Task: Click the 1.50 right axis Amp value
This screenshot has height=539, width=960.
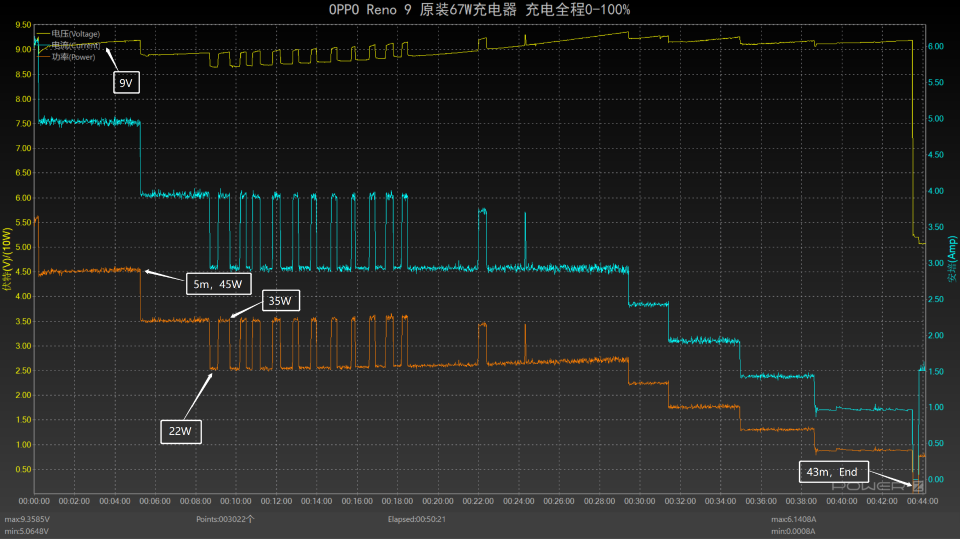Action: 936,372
